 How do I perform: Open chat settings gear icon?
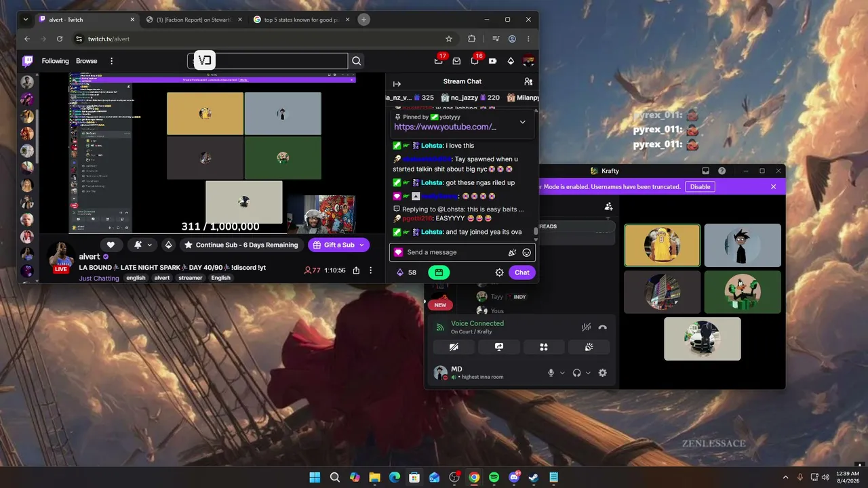500,272
